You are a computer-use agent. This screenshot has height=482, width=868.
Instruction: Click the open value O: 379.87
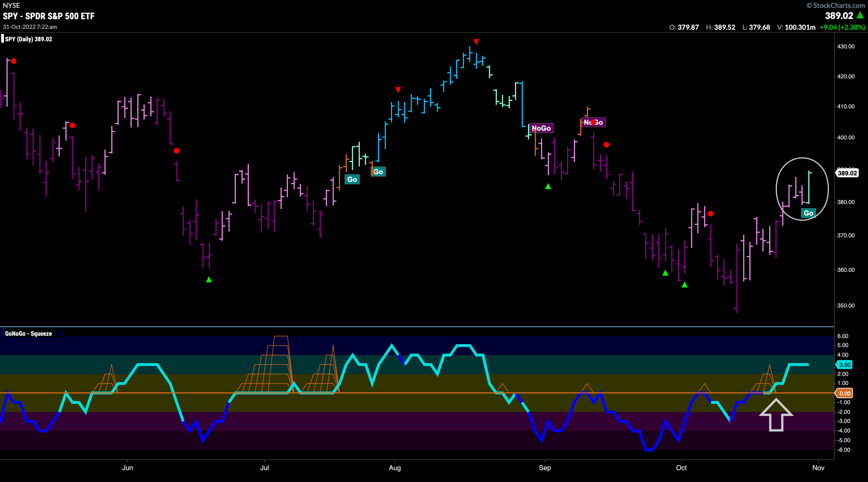(x=684, y=27)
